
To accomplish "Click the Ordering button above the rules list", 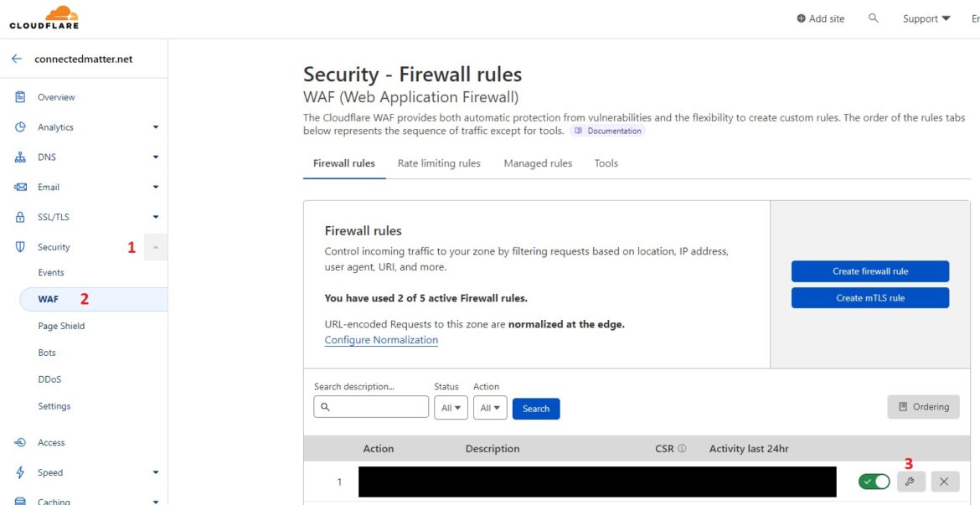I will point(923,406).
